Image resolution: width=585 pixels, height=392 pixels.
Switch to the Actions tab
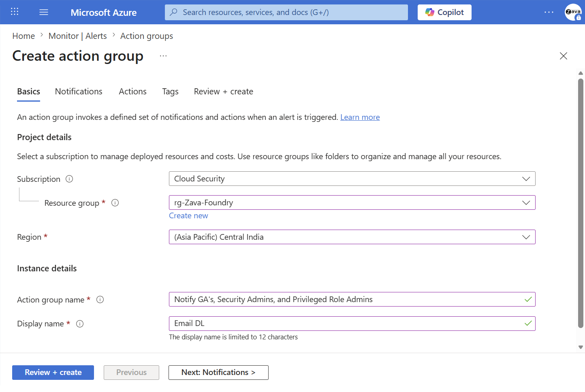[133, 92]
